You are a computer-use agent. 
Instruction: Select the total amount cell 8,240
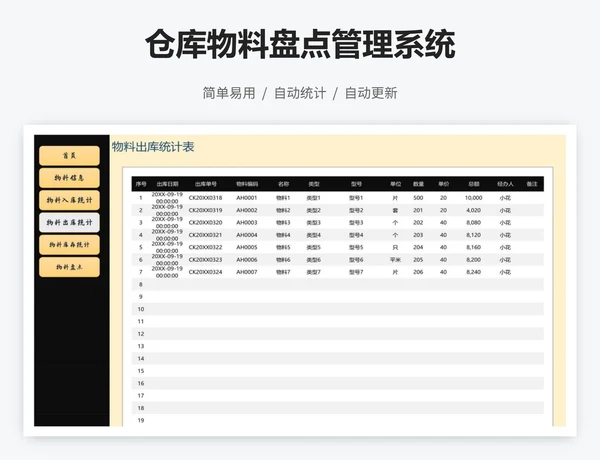coord(474,272)
